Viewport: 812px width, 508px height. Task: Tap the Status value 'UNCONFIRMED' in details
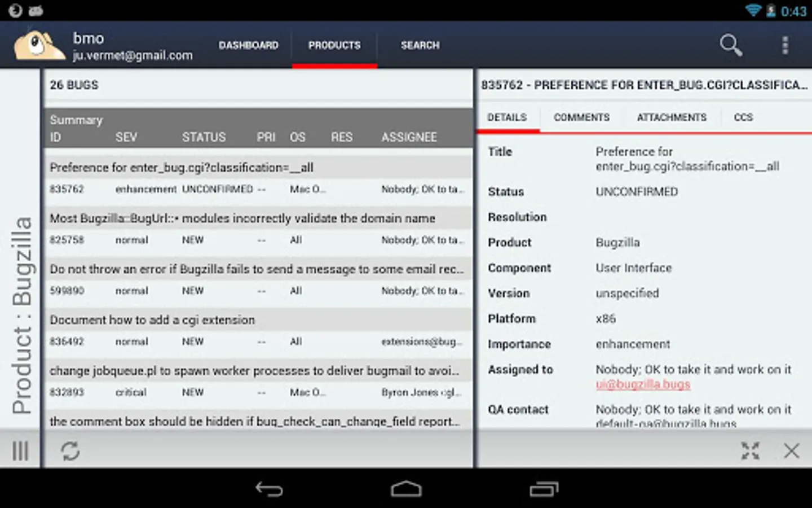point(637,192)
